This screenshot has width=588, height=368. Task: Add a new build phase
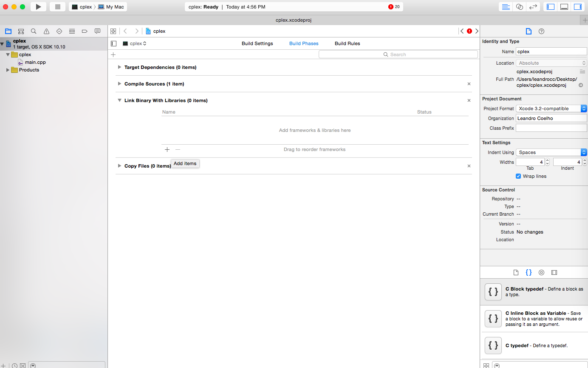113,54
